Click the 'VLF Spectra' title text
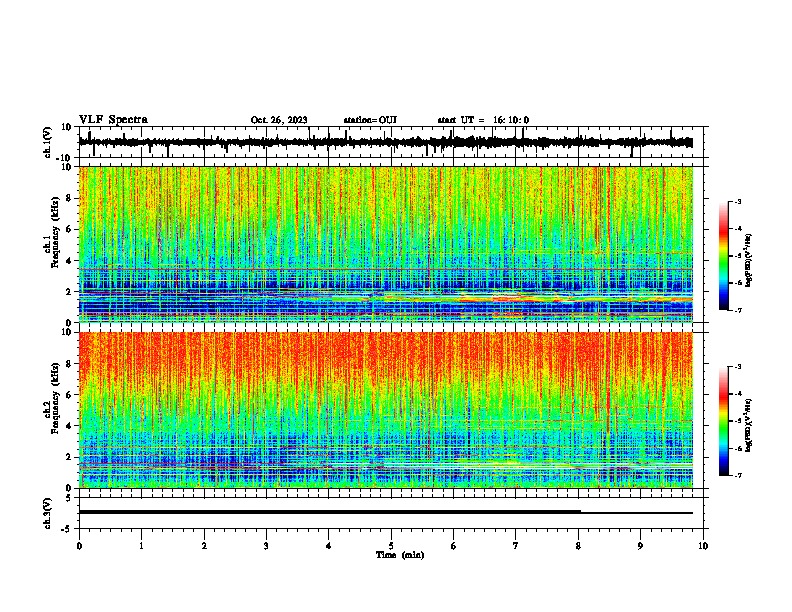Screen dimensions: 792x612 113,120
